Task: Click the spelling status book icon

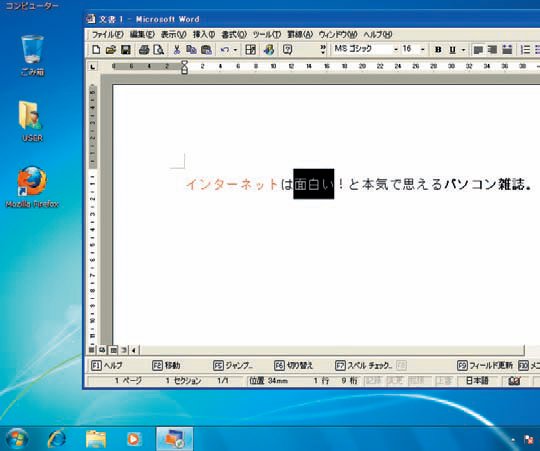Action: point(515,381)
